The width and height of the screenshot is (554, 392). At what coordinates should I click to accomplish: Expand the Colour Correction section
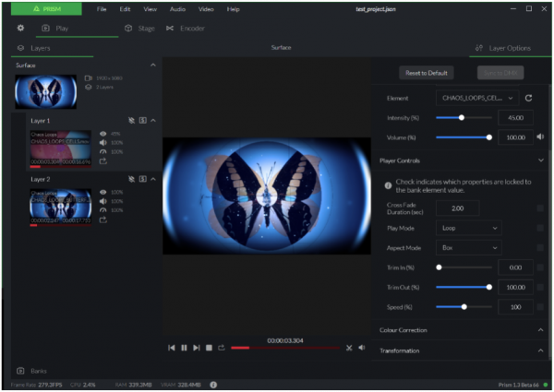tap(541, 330)
